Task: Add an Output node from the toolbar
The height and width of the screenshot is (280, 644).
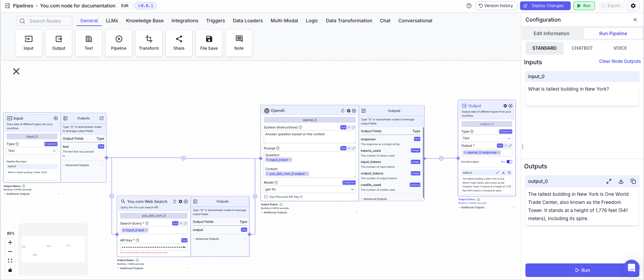Action: pyautogui.click(x=58, y=43)
